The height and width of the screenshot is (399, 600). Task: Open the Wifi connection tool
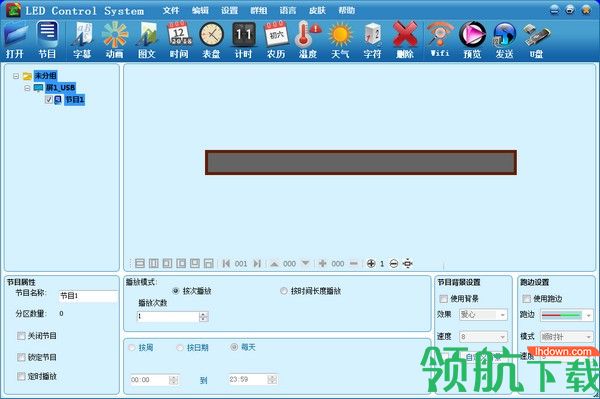pos(440,41)
